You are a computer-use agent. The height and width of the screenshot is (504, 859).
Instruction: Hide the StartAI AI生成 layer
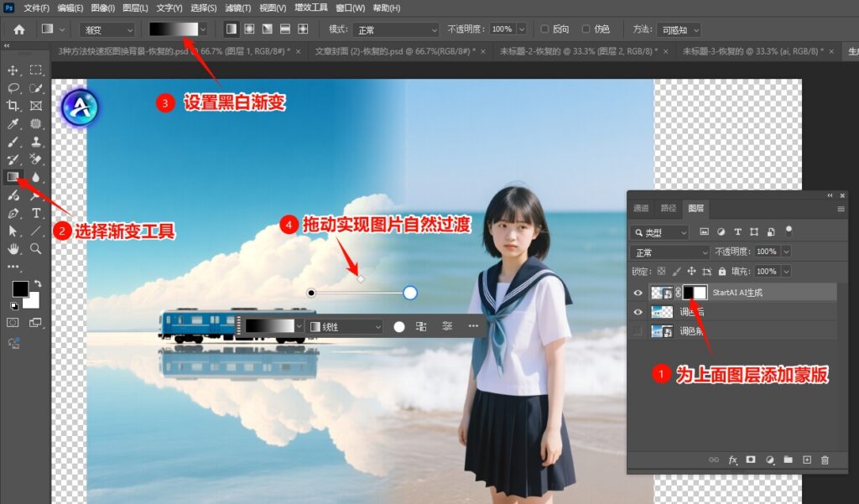[638, 292]
